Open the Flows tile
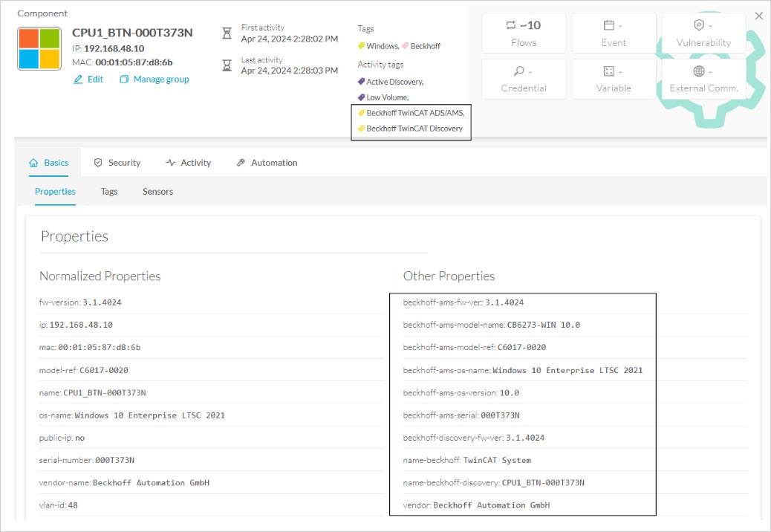Viewport: 771px width, 532px height. click(524, 33)
